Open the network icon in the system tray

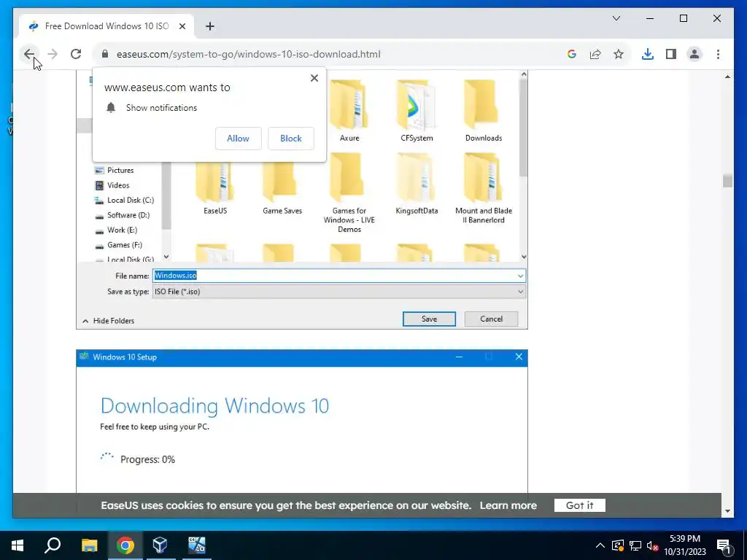coord(635,545)
